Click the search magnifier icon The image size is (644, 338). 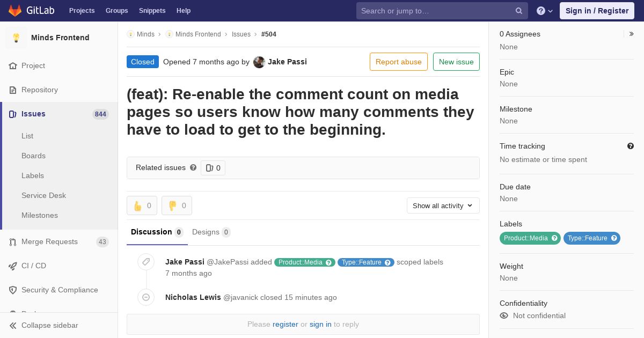coord(519,11)
